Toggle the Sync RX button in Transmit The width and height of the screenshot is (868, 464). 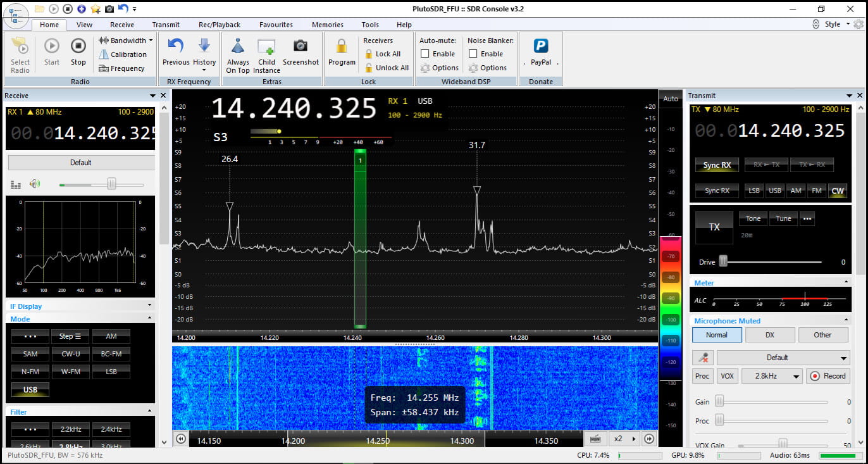pyautogui.click(x=717, y=165)
